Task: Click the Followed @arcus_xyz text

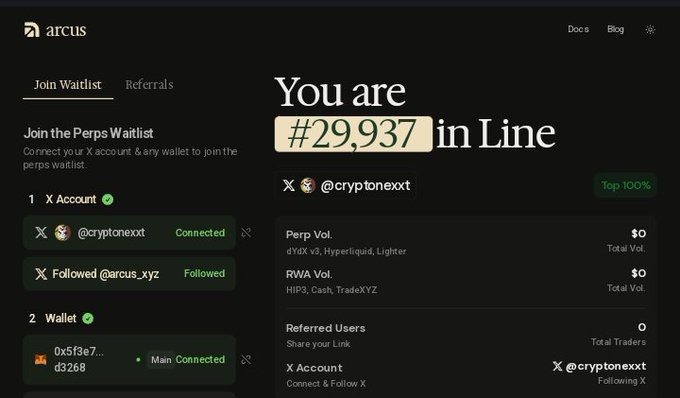Action: point(105,274)
